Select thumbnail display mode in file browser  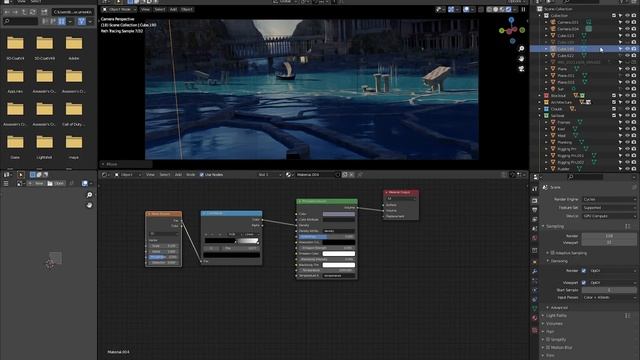point(62,21)
